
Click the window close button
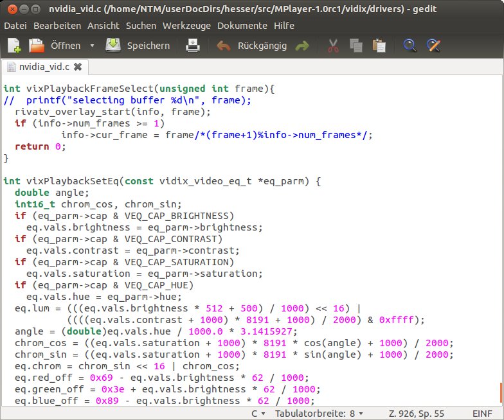coord(12,9)
